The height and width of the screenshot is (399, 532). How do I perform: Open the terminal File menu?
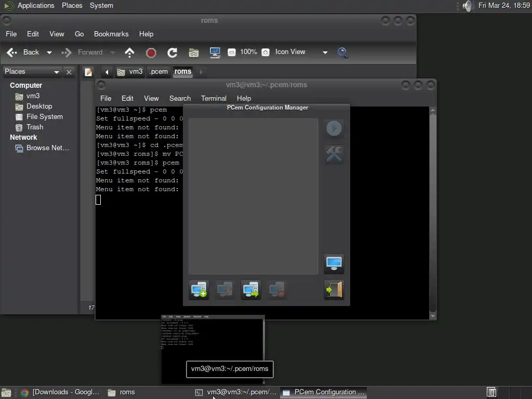[x=105, y=98]
